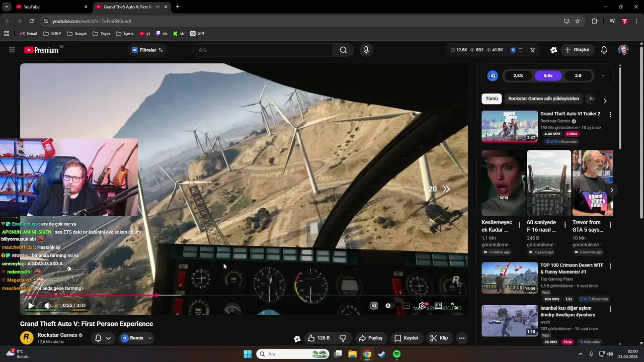Open the YouTube hamburger guide menu
The height and width of the screenshot is (362, 644).
click(x=12, y=50)
